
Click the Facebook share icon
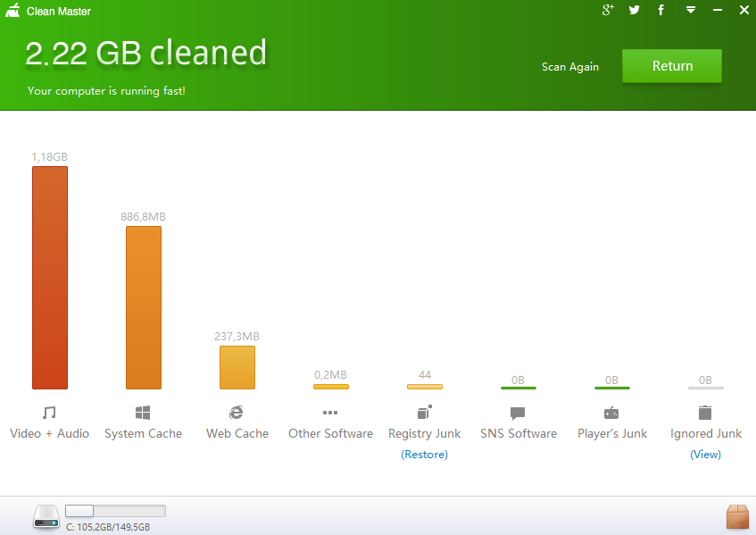[x=661, y=10]
